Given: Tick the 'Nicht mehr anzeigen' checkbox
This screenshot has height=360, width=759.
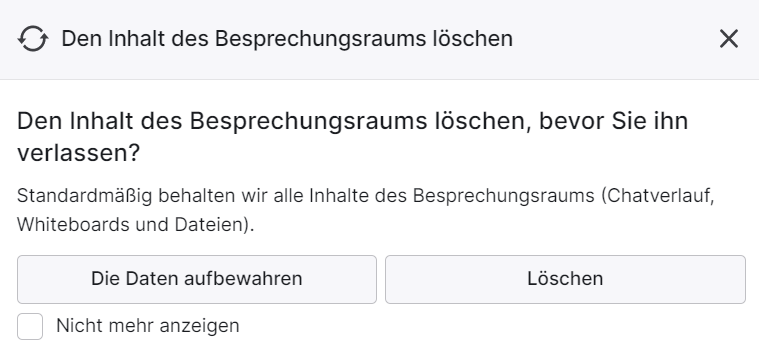Looking at the screenshot, I should point(30,326).
